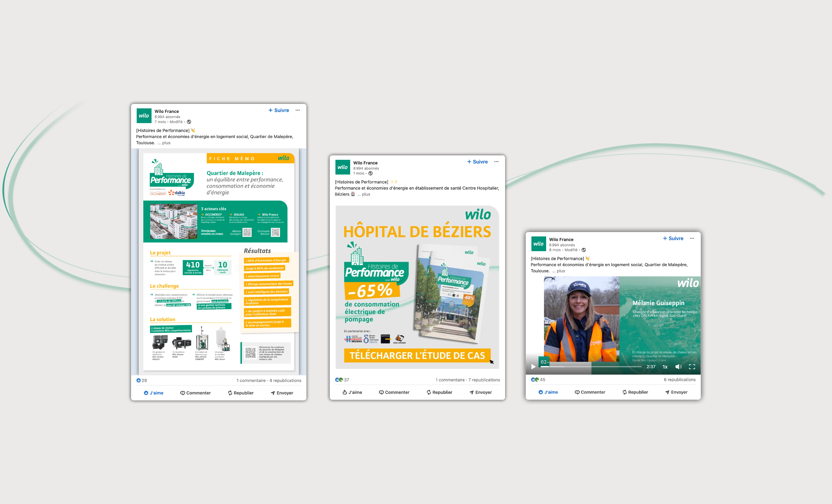Open '6 republications' on the video post
The width and height of the screenshot is (832, 504).
coord(680,379)
